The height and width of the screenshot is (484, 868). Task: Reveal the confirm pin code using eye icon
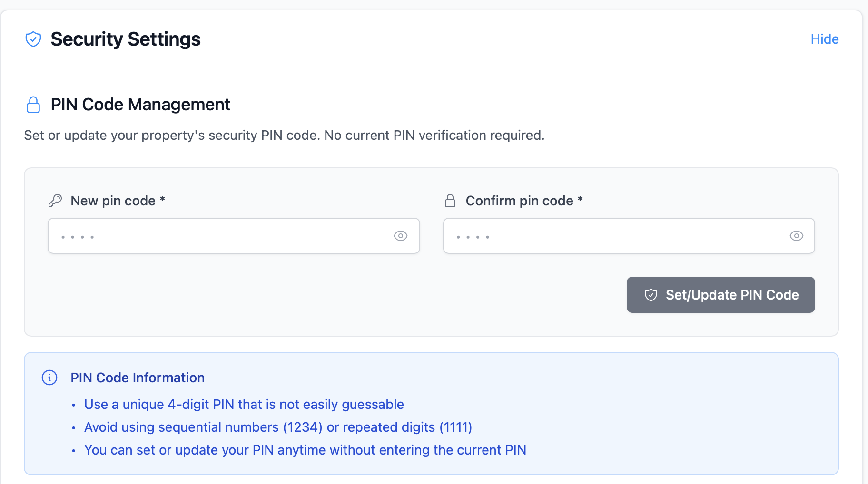coord(797,236)
